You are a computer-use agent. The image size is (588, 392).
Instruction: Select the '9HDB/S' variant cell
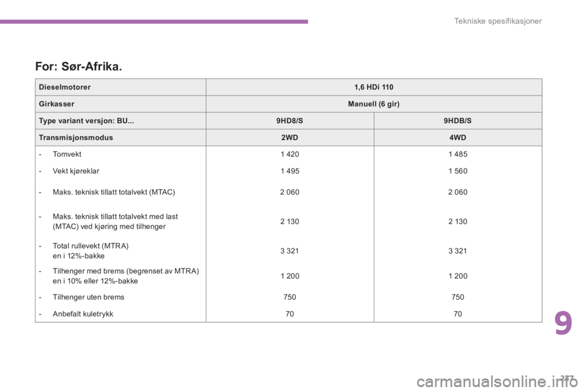[x=458, y=121]
